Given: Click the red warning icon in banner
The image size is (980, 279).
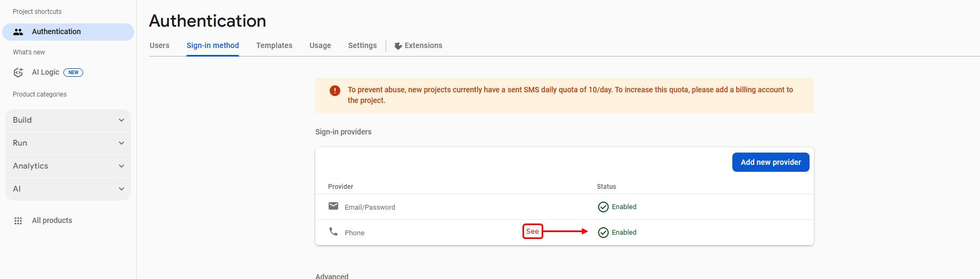Looking at the screenshot, I should pos(335,91).
